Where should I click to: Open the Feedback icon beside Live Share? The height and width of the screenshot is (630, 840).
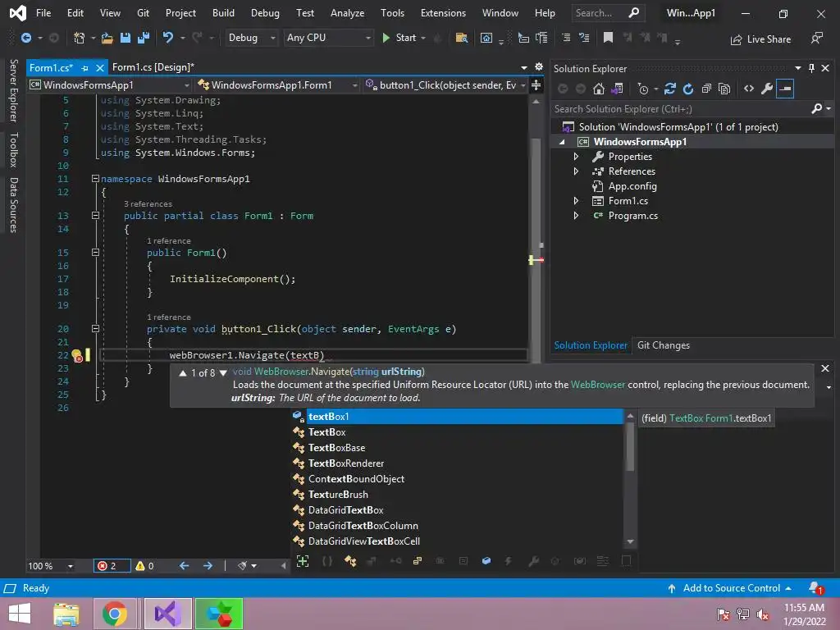pyautogui.click(x=816, y=38)
